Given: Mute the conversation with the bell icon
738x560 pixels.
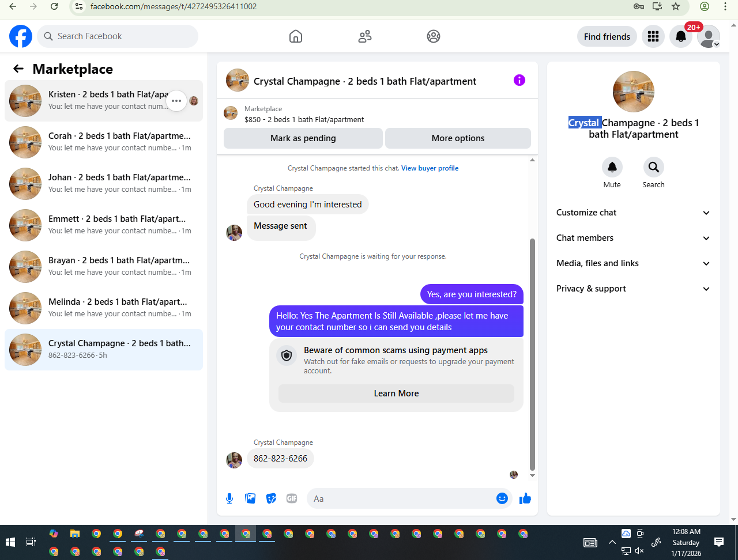Looking at the screenshot, I should coord(612,167).
